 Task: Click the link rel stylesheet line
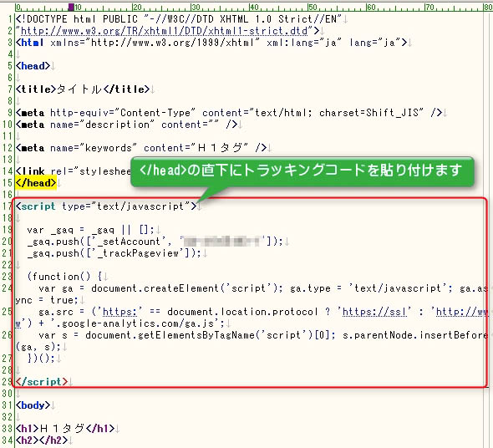(x=74, y=171)
